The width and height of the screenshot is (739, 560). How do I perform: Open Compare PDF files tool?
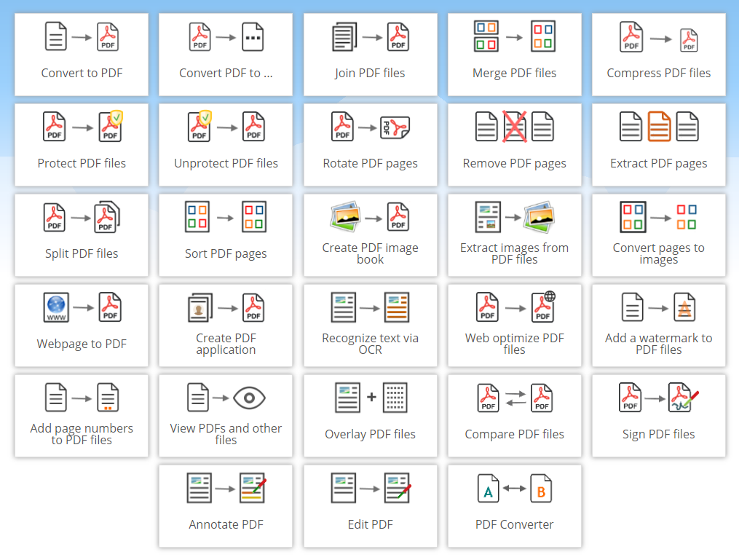515,416
